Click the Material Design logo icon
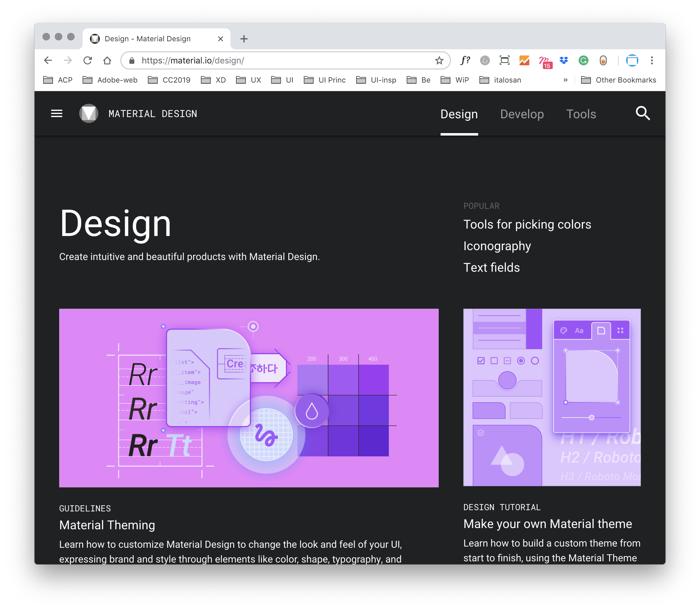 (88, 114)
